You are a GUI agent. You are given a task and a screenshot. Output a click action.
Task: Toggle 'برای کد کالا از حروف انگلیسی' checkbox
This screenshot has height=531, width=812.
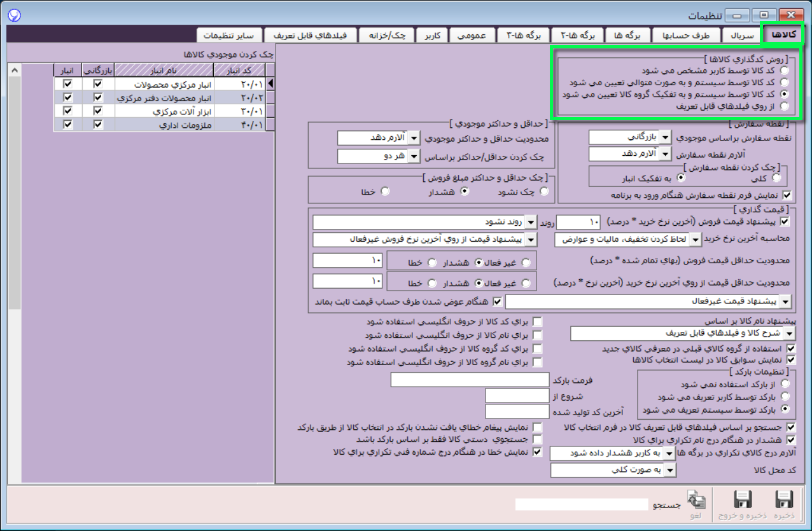pyautogui.click(x=538, y=321)
